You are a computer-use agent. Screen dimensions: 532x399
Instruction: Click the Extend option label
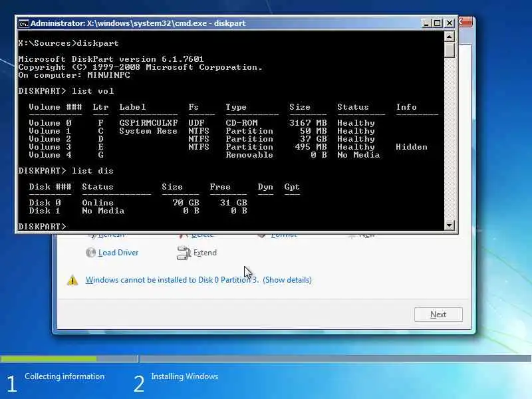[x=205, y=253]
